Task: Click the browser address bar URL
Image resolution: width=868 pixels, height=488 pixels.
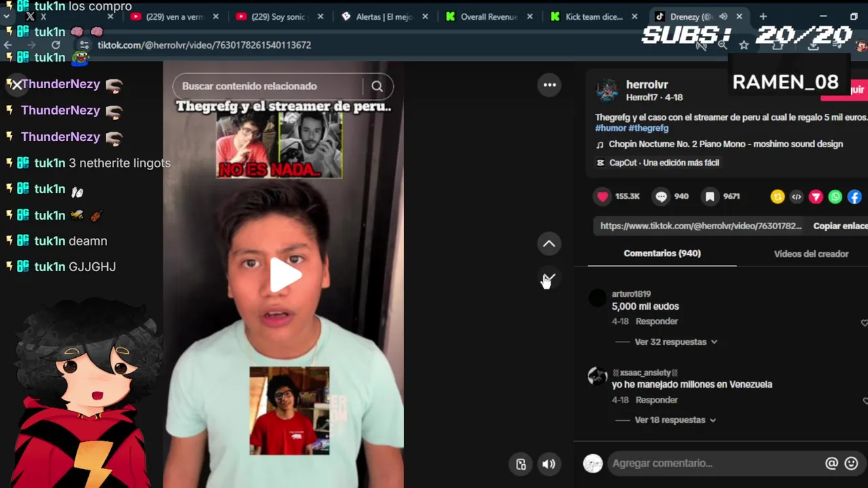Action: point(204,45)
